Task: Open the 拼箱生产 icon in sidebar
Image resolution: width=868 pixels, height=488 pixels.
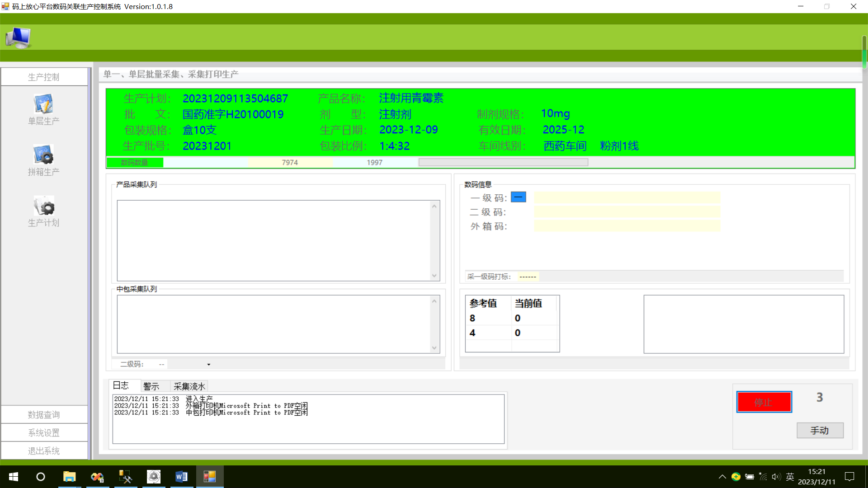Action: 43,155
